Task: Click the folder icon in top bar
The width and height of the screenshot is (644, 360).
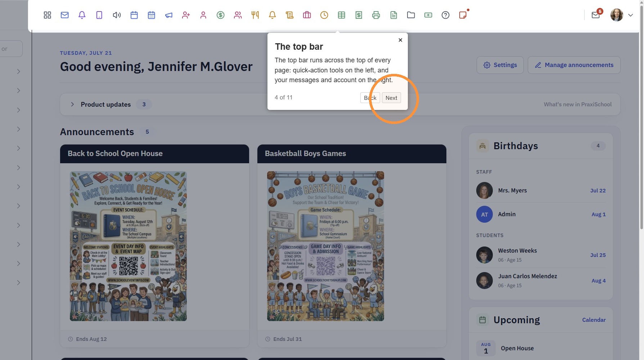Action: [411, 15]
